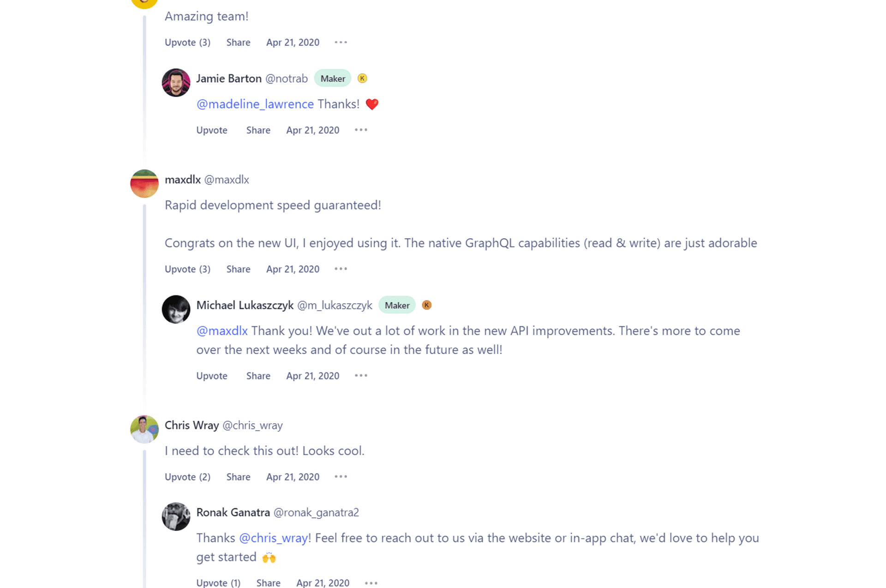This screenshot has height=588, width=886.
Task: Click the yellow K badge beside Jamie Barton
Action: (x=362, y=78)
